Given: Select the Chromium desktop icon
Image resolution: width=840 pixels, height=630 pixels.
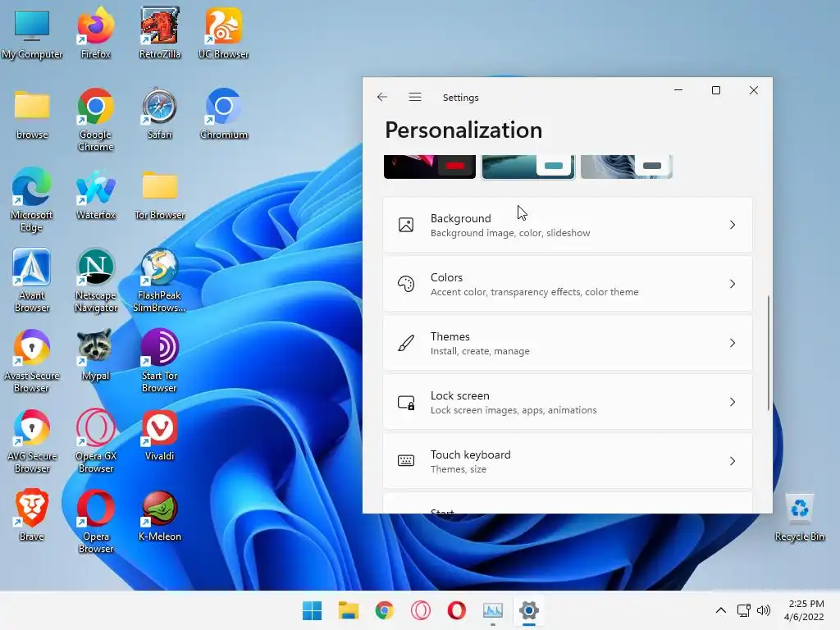Looking at the screenshot, I should [x=223, y=114].
